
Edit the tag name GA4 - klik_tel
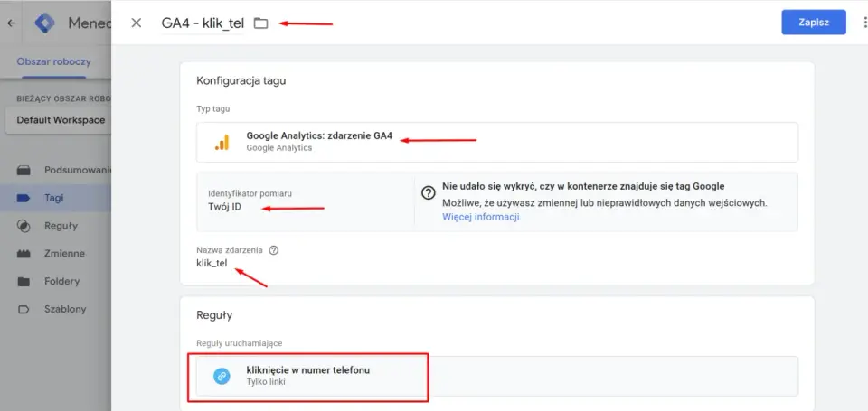coord(203,23)
